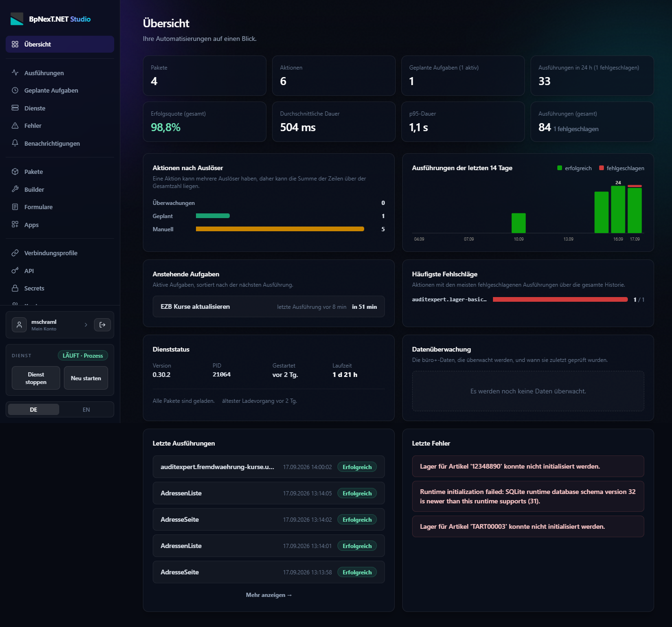Click the Dienst stoppen button
Image resolution: width=672 pixels, height=627 pixels.
tap(36, 378)
